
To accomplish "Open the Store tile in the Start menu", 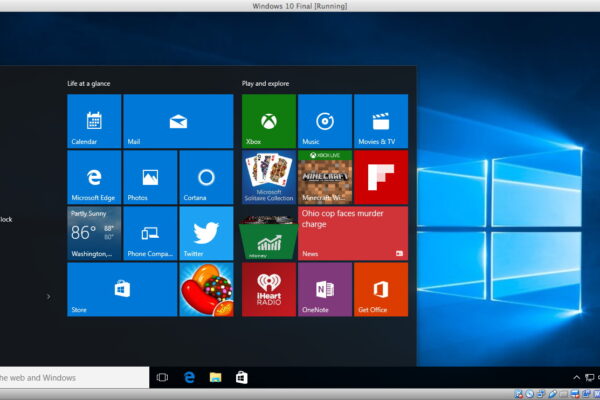I will 122,289.
